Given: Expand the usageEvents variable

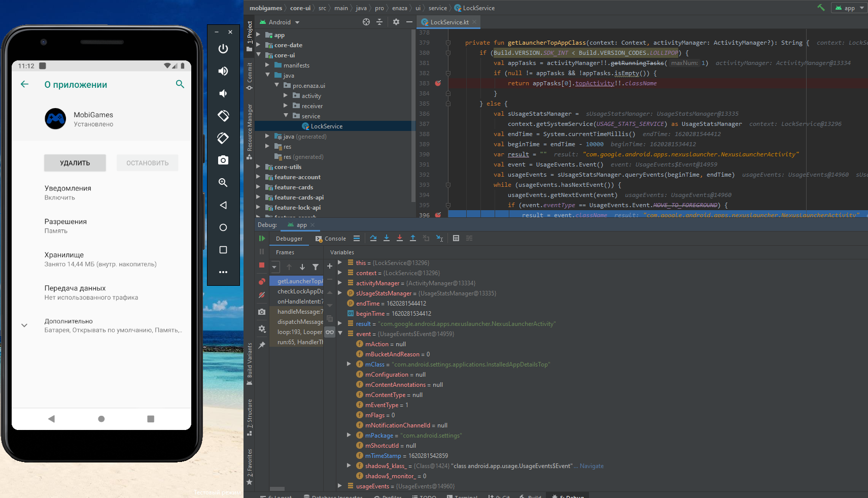Looking at the screenshot, I should point(340,486).
